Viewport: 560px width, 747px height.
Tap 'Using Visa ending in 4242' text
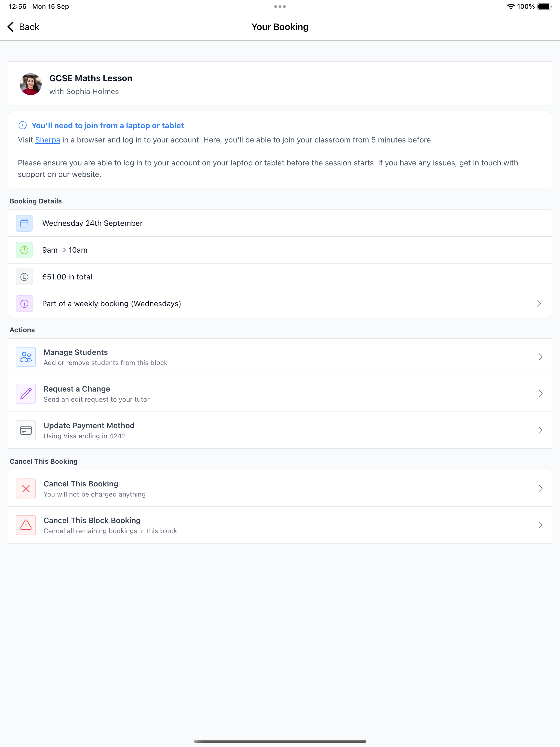click(x=84, y=436)
